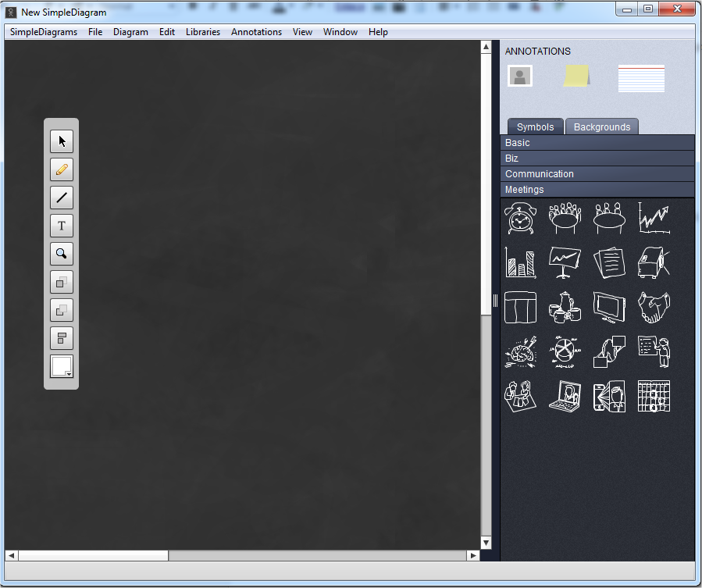Screen dimensions: 702x588
Task: Select the pencil drawing tool
Action: 62,169
